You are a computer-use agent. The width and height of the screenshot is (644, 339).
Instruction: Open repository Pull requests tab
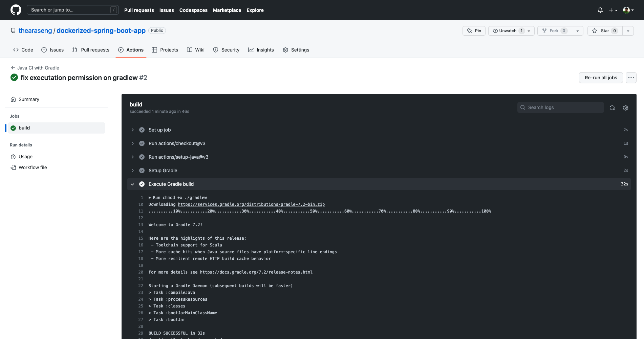(91, 50)
